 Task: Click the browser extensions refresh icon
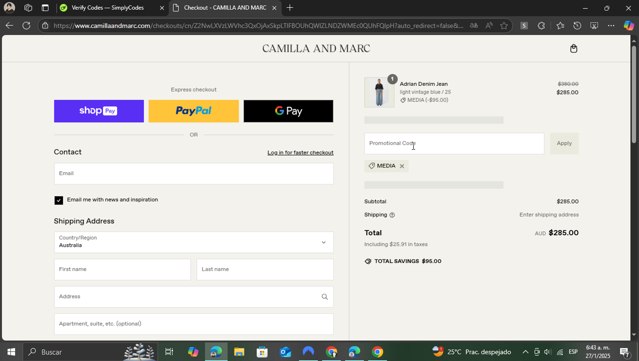pos(541,26)
